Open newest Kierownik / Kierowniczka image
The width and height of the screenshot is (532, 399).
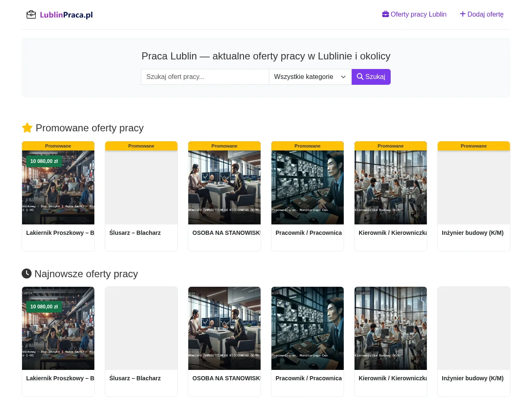tap(391, 328)
